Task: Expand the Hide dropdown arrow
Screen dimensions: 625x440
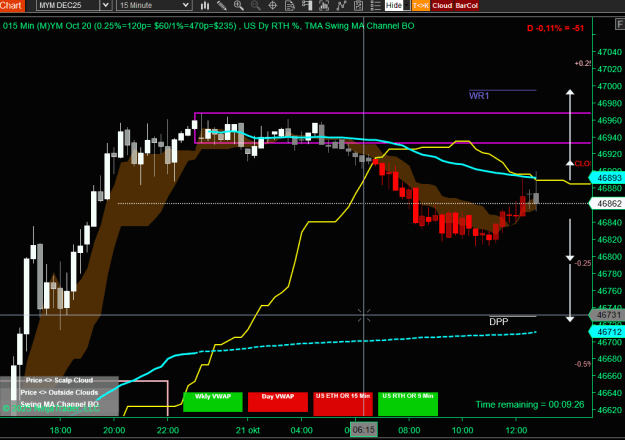Action: [407, 5]
